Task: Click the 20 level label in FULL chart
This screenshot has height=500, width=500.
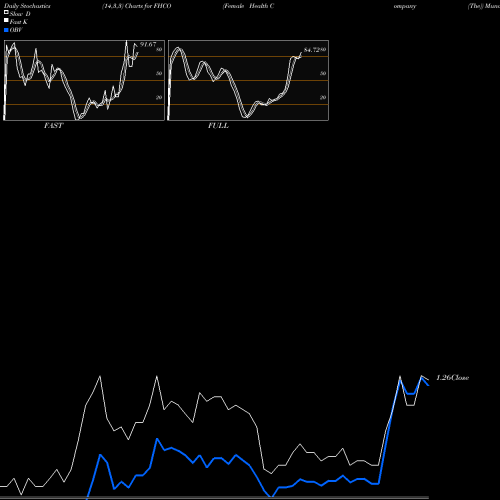Action: pyautogui.click(x=323, y=97)
